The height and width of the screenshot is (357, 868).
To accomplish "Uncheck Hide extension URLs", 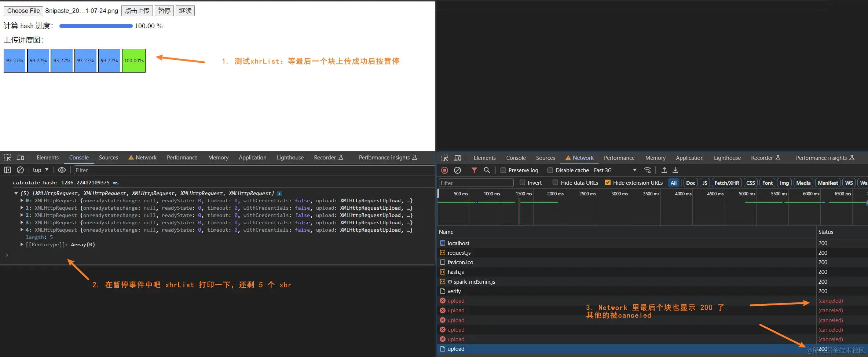I will 608,183.
